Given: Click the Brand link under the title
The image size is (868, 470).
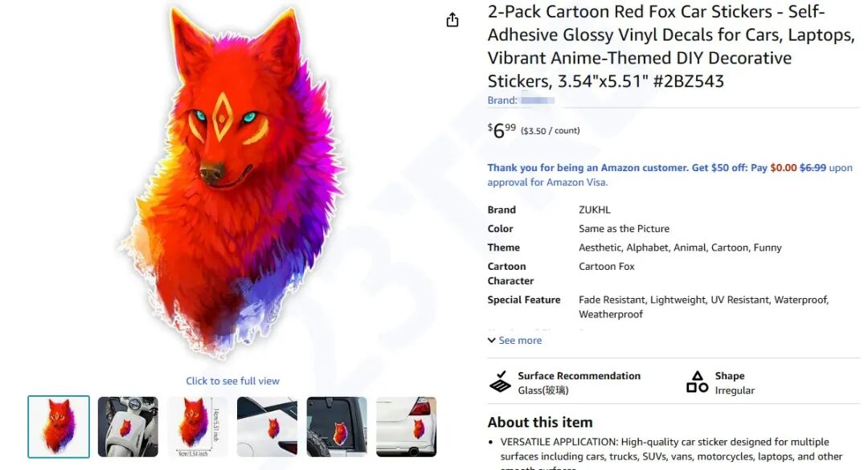Looking at the screenshot, I should tap(521, 100).
